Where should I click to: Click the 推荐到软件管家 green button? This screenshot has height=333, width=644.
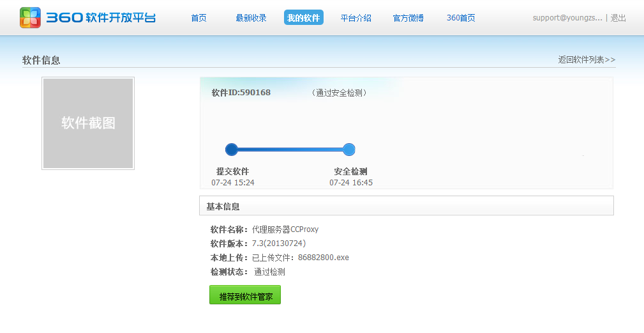coord(245,295)
